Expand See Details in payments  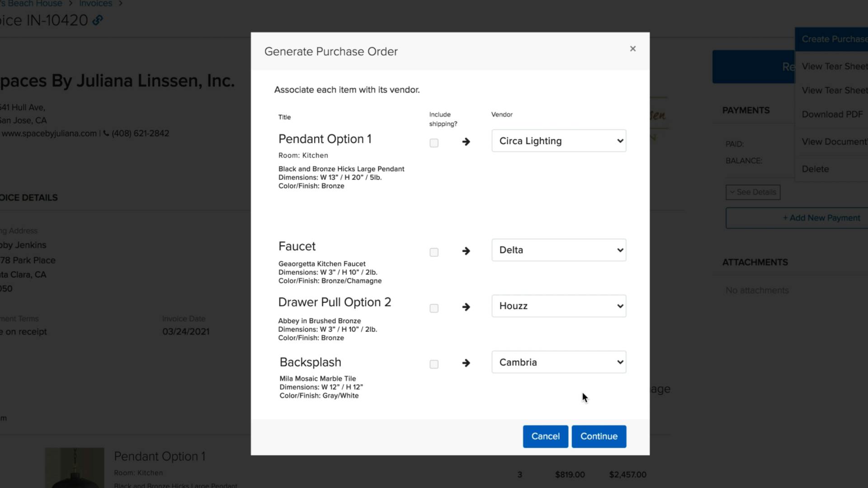tap(753, 192)
